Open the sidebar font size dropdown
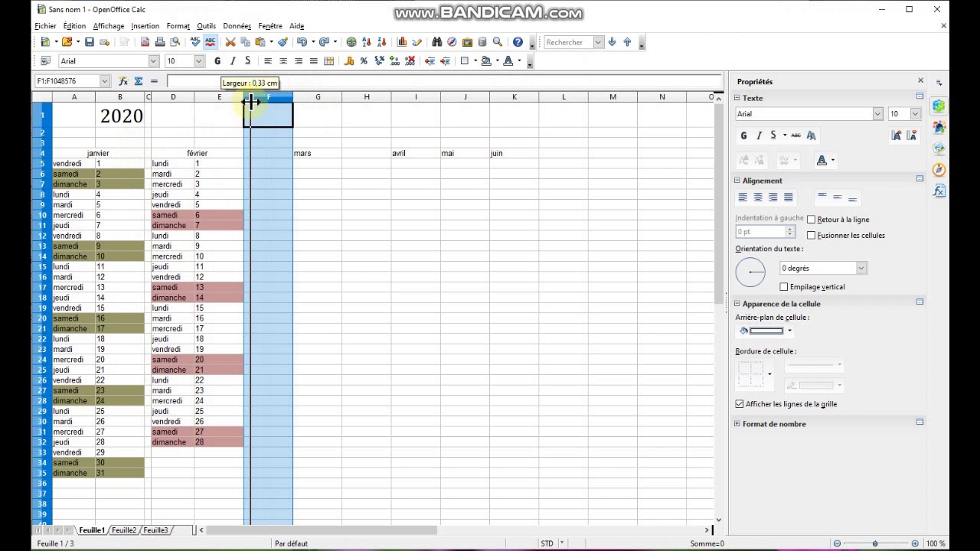The width and height of the screenshot is (980, 551). (x=915, y=114)
